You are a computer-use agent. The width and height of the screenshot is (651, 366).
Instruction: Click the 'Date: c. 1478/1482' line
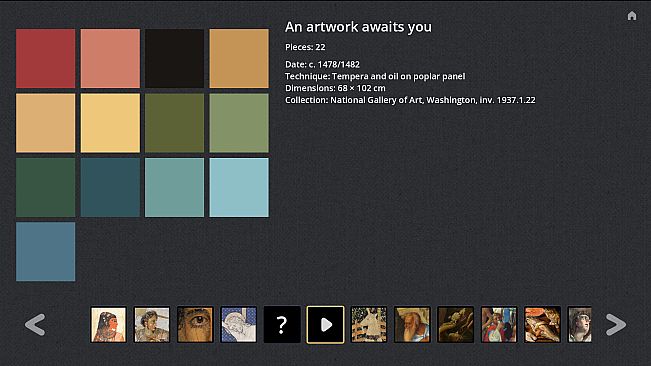point(322,64)
